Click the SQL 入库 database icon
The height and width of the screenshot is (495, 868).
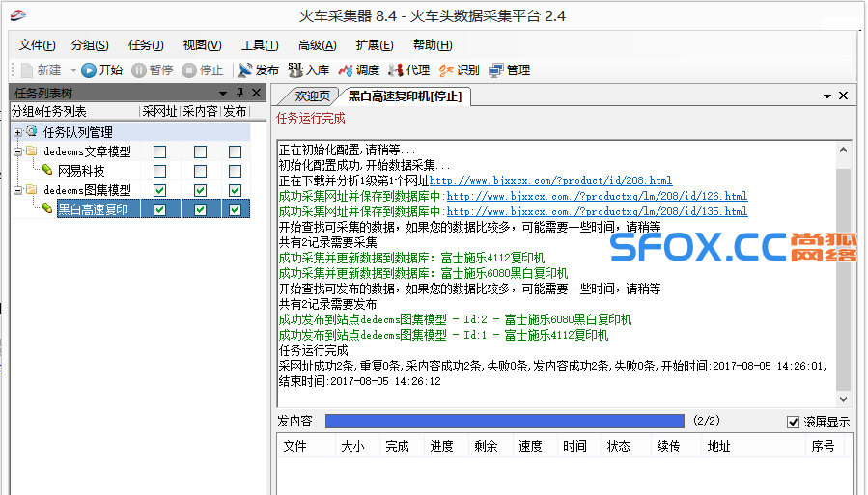(x=295, y=70)
